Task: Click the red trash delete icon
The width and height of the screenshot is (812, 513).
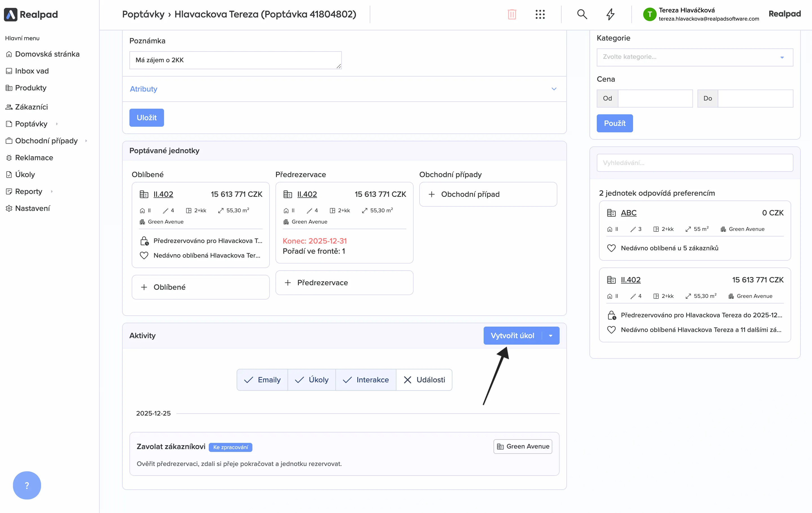Action: pyautogui.click(x=512, y=14)
